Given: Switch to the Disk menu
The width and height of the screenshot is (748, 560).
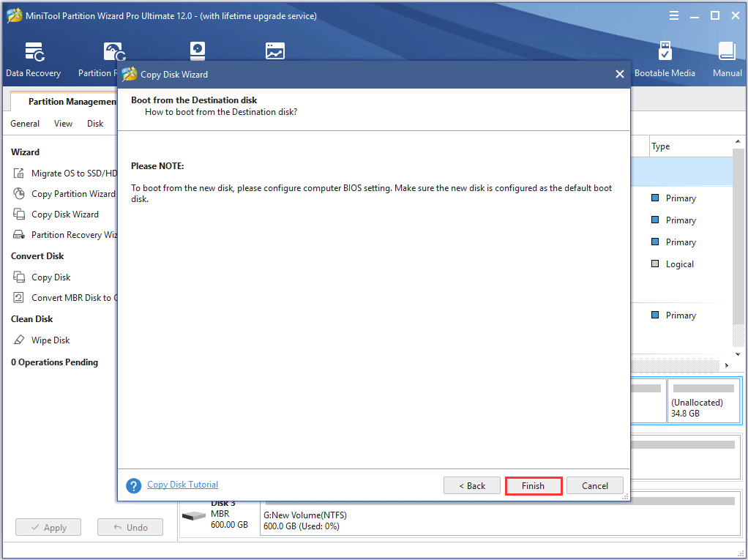Looking at the screenshot, I should pyautogui.click(x=94, y=123).
